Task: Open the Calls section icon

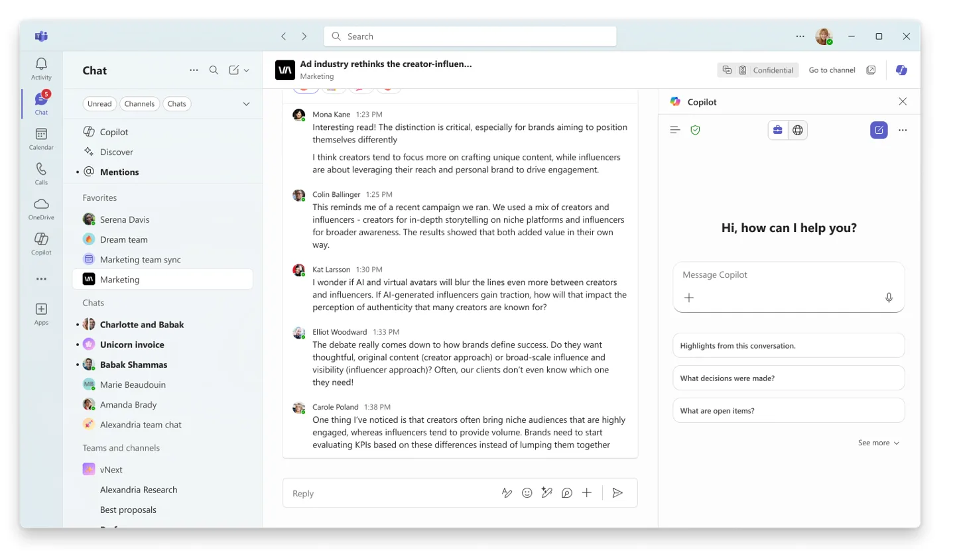Action: (x=40, y=172)
